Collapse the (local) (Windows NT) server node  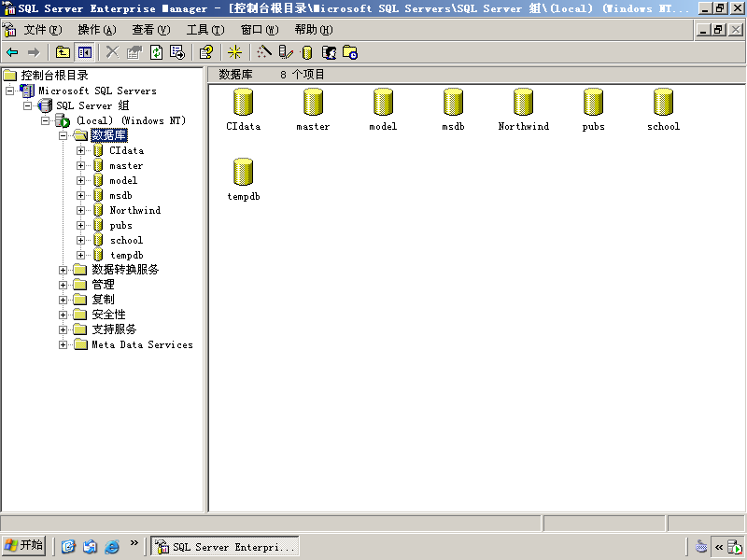[x=45, y=120]
